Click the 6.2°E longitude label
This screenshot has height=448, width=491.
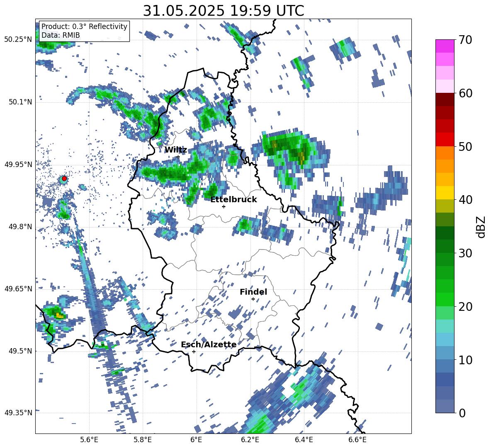[x=250, y=440]
